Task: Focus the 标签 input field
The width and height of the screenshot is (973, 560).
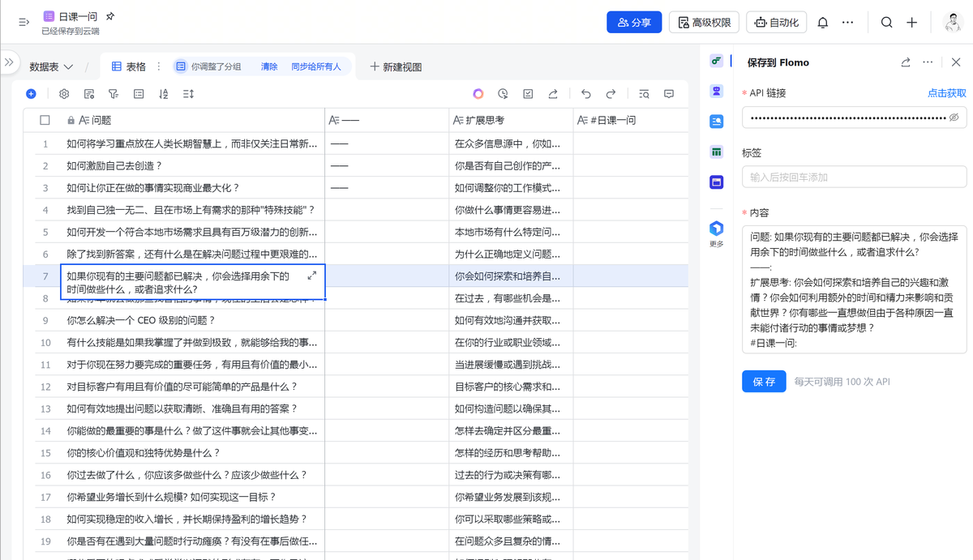Action: tap(855, 177)
